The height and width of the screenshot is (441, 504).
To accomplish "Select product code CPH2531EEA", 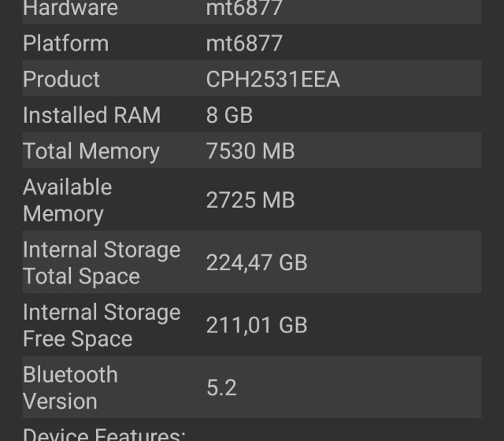I will (272, 79).
